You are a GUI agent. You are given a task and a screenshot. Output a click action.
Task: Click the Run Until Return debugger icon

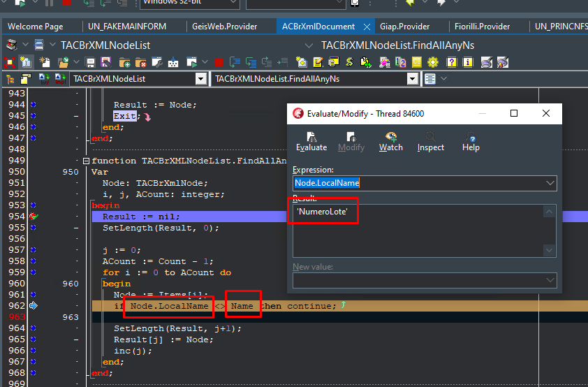(x=267, y=62)
